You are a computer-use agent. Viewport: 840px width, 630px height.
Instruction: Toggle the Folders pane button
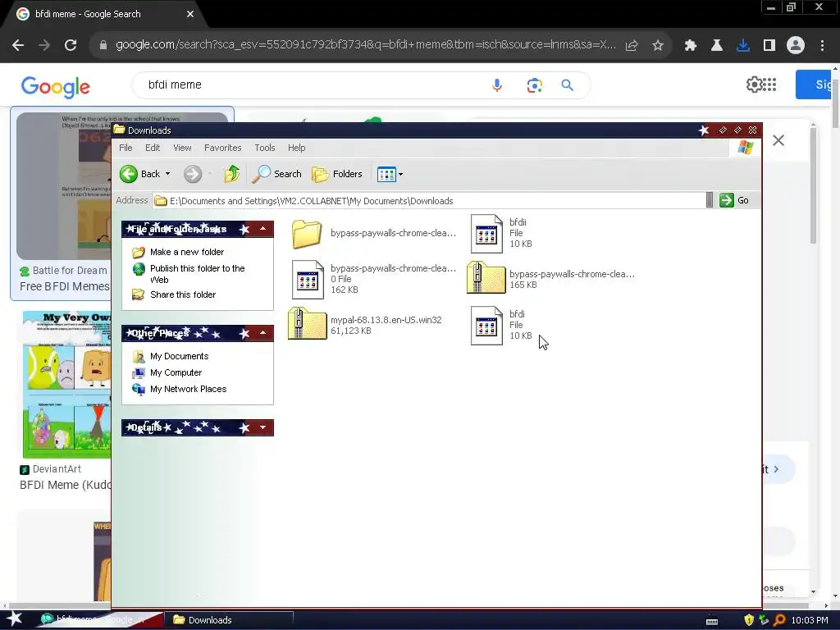tap(337, 174)
